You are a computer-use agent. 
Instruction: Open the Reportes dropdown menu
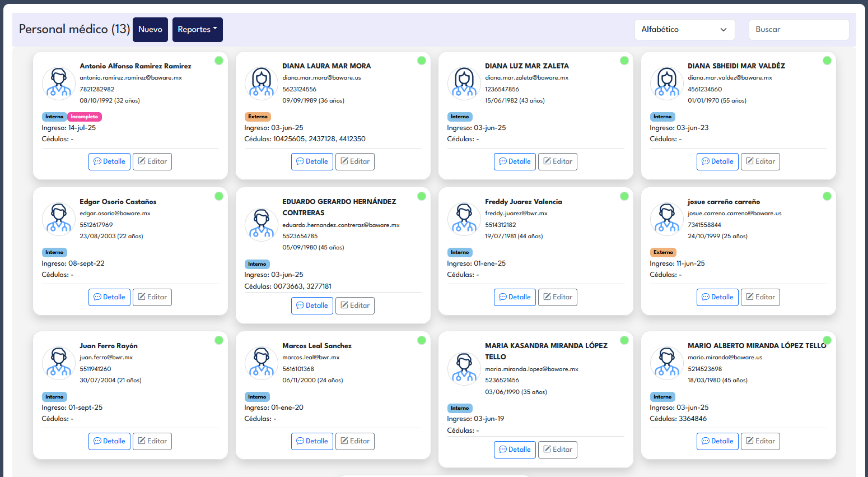tap(197, 30)
